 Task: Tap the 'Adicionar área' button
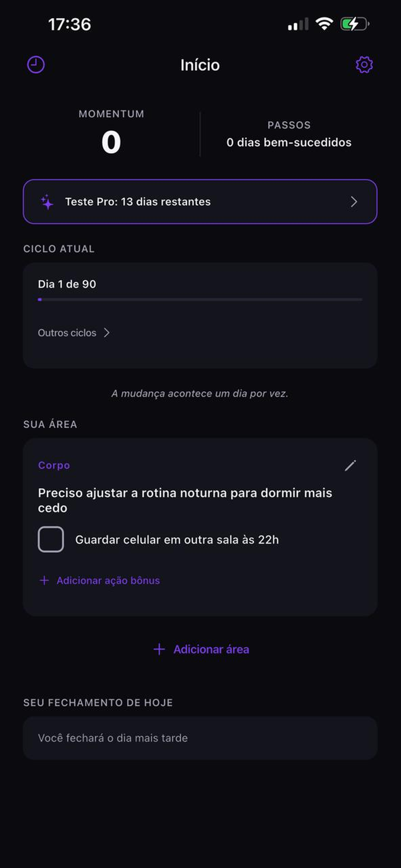point(200,649)
